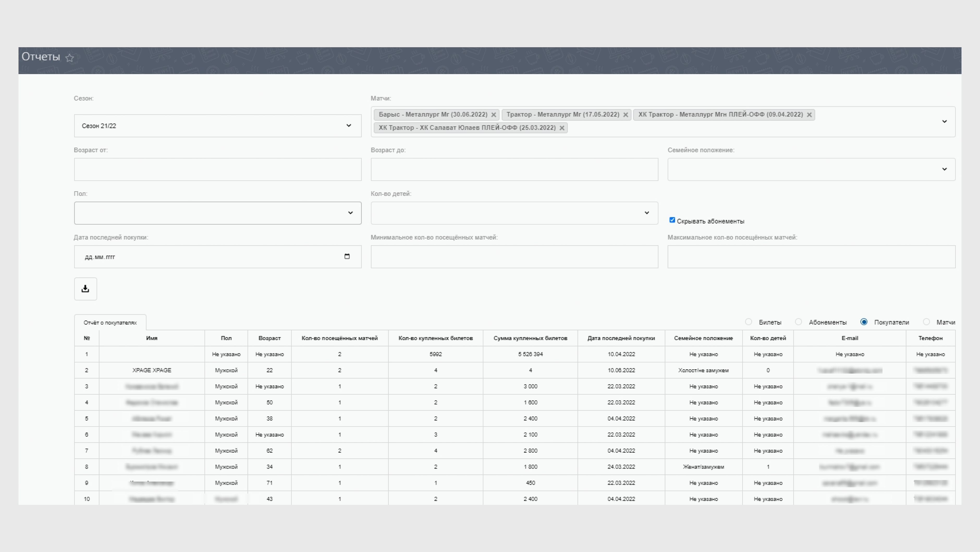Click Дата последней покупки date field
The image size is (980, 552).
tap(218, 257)
